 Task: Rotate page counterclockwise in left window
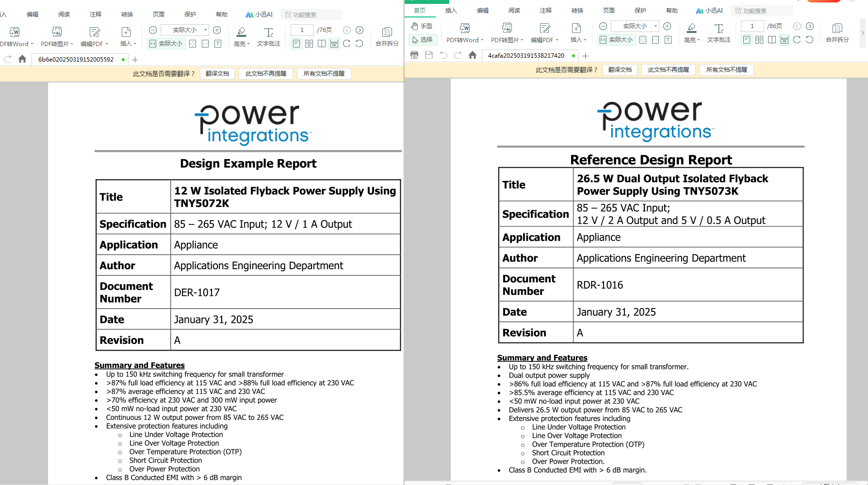tap(359, 44)
